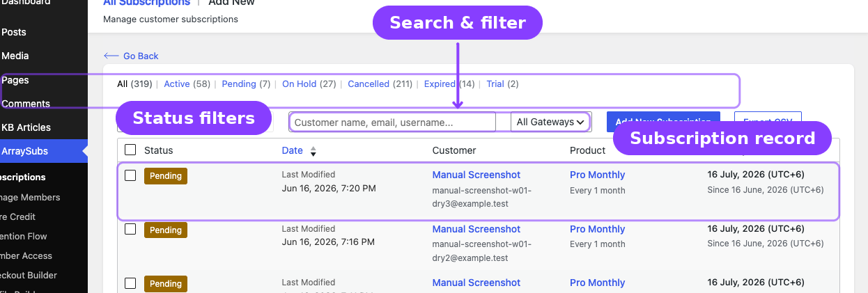Click Pending badge in 7:16 PM row
868x293 pixels.
(x=166, y=230)
